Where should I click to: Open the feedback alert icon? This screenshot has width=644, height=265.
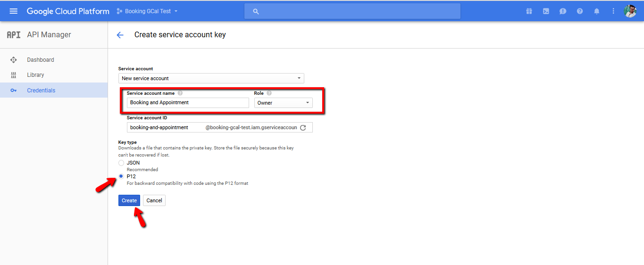click(x=563, y=11)
